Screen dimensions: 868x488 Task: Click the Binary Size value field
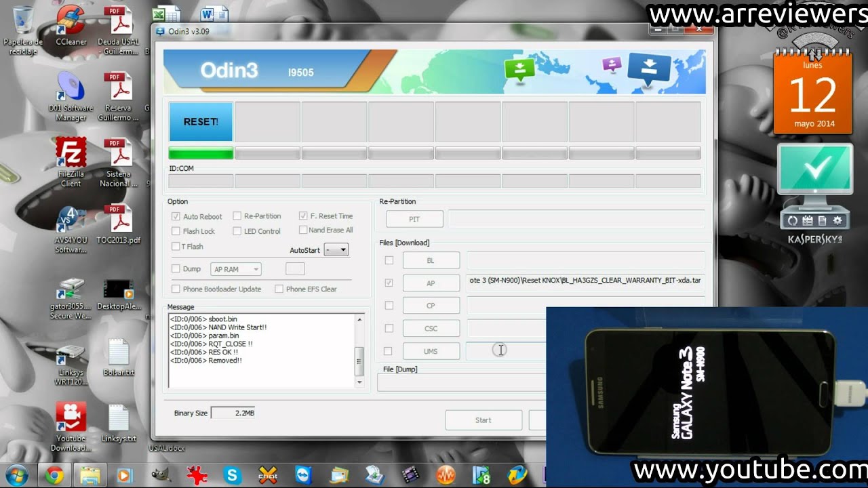point(234,413)
